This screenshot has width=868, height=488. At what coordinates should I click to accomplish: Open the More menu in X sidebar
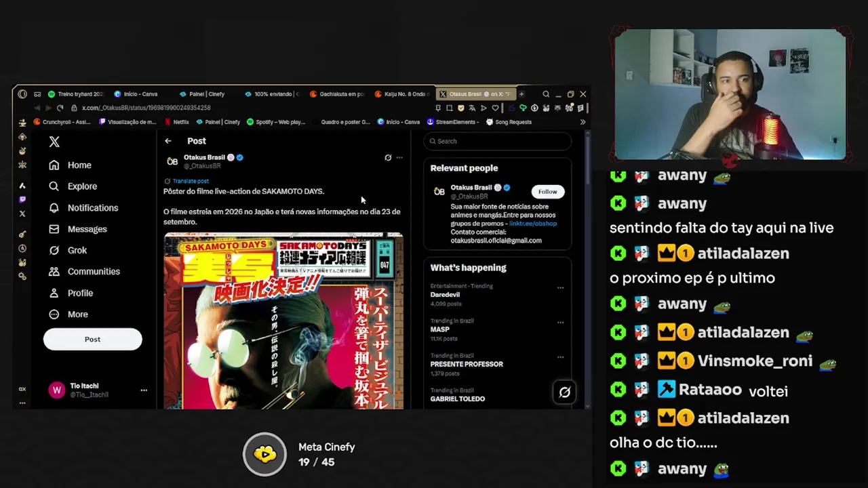coord(68,314)
